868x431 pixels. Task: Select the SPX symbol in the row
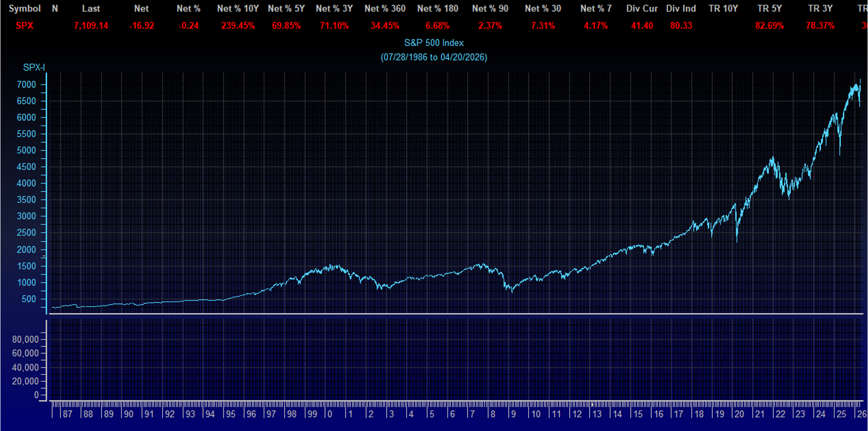25,26
